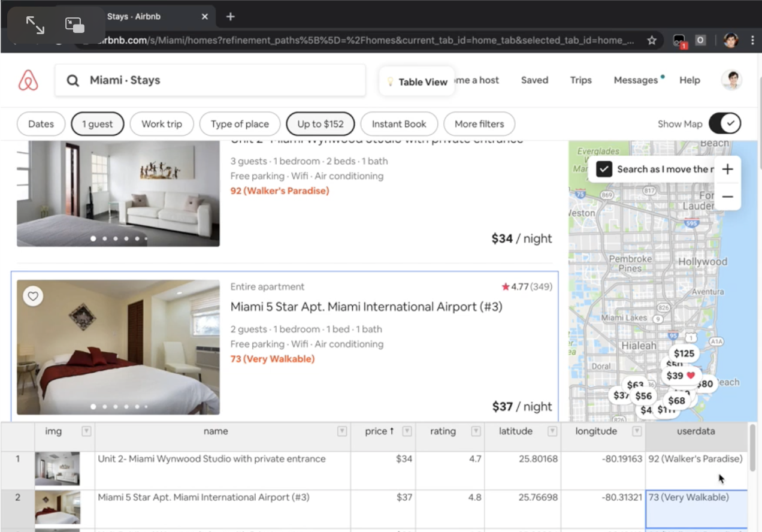Image resolution: width=762 pixels, height=532 pixels.
Task: Toggle the Show Map switch
Action: [725, 123]
